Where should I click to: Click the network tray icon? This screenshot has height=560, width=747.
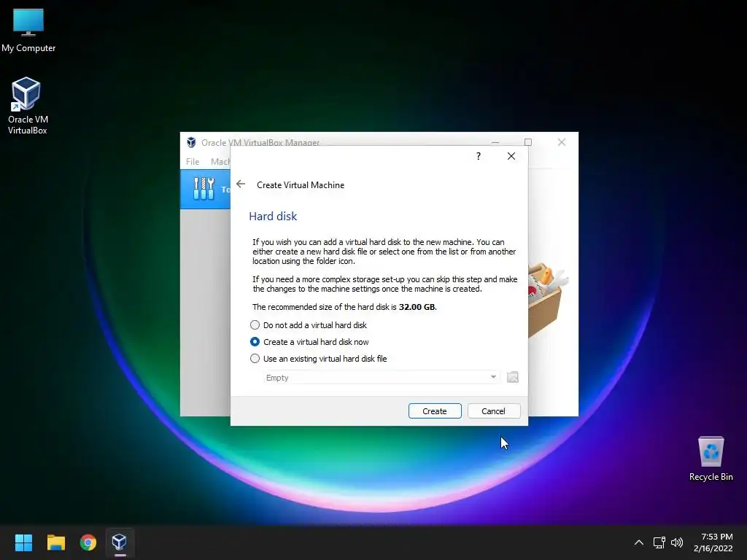(x=659, y=542)
